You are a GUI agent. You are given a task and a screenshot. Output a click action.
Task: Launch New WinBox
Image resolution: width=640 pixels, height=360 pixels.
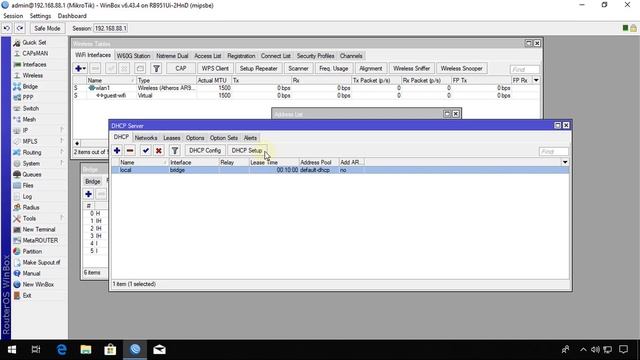pos(38,285)
